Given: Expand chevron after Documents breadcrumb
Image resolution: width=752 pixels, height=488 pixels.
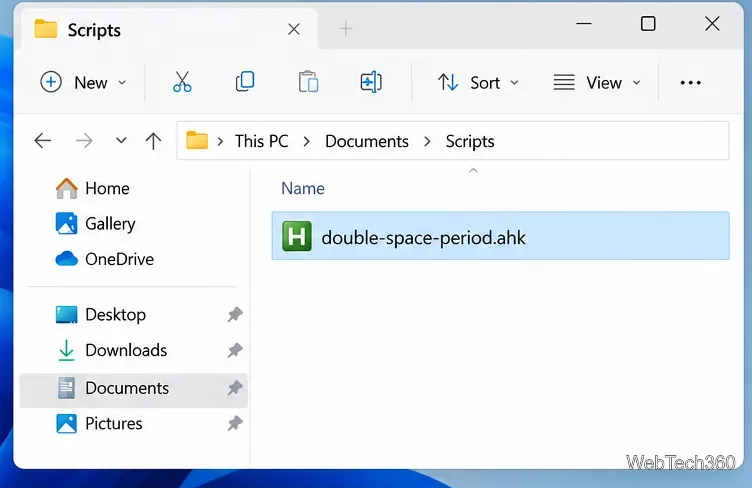Looking at the screenshot, I should click(427, 141).
